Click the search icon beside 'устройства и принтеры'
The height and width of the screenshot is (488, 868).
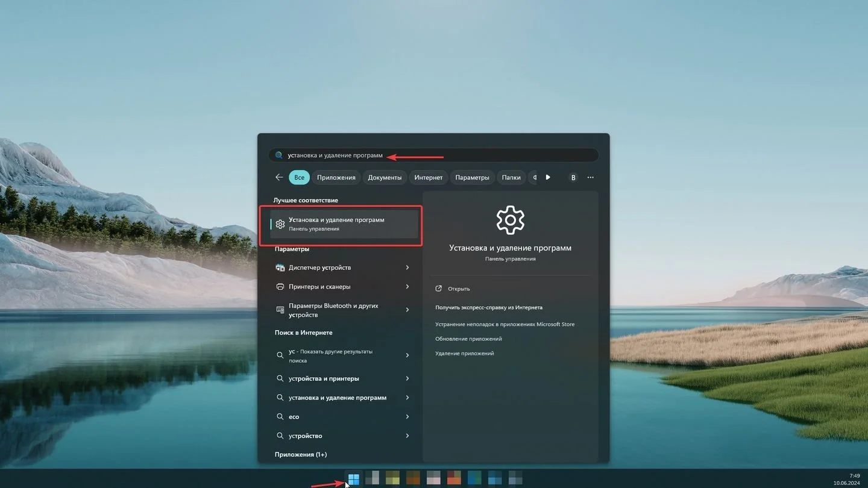pyautogui.click(x=280, y=378)
